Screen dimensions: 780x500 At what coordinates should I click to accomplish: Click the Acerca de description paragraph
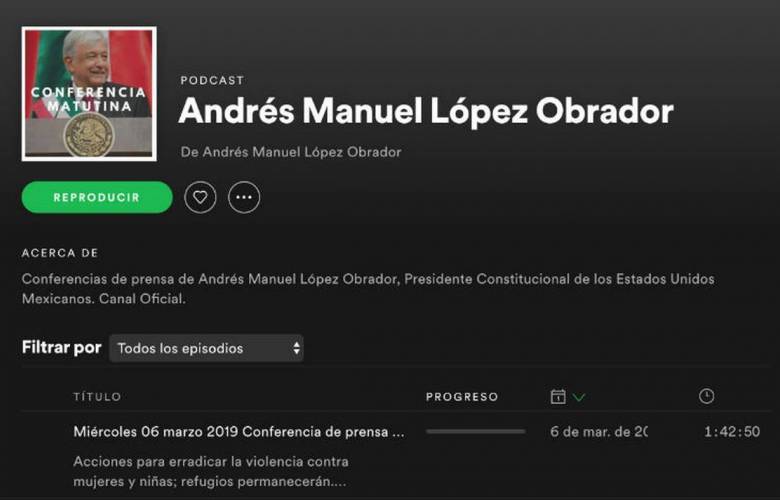click(368, 289)
